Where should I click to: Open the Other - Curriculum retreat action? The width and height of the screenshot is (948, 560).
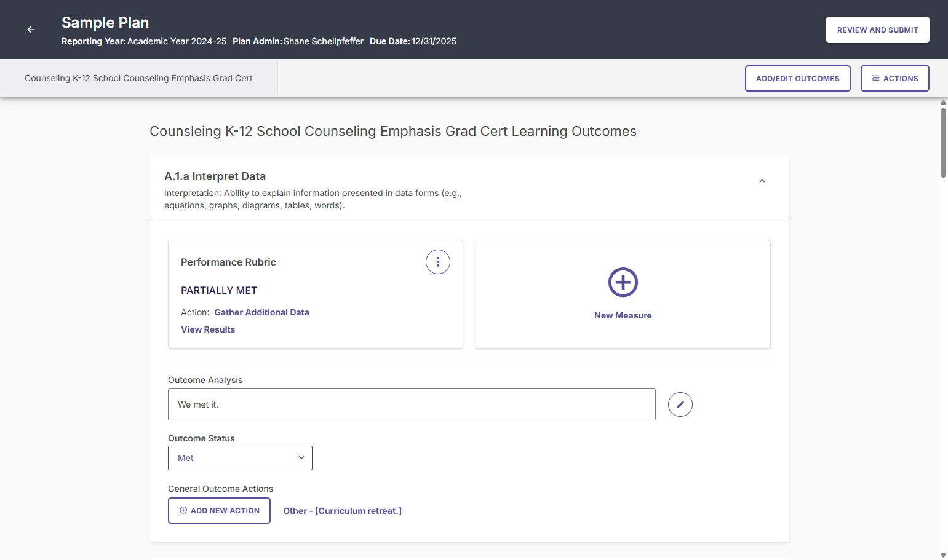(342, 511)
